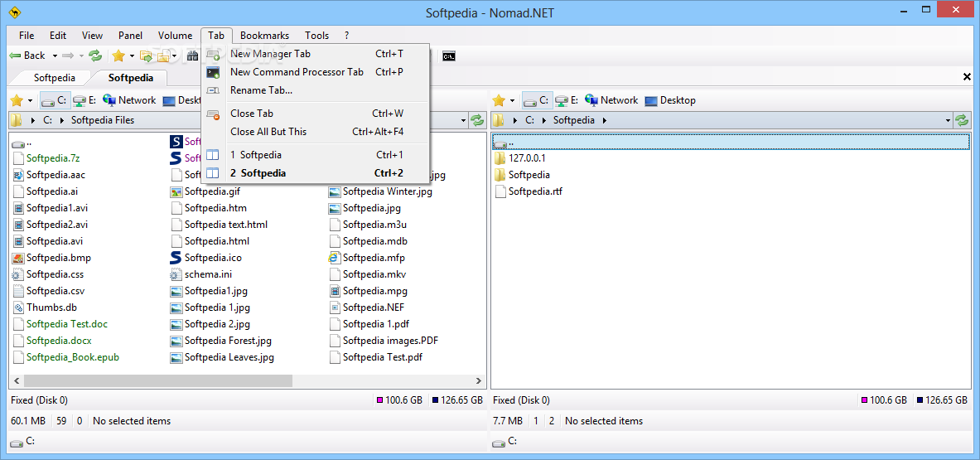Viewport: 980px width, 460px height.
Task: Choose Close Tab menu entry
Action: point(316,113)
